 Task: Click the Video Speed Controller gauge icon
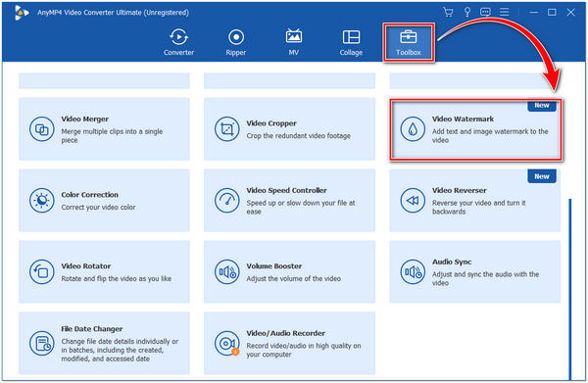coord(227,201)
